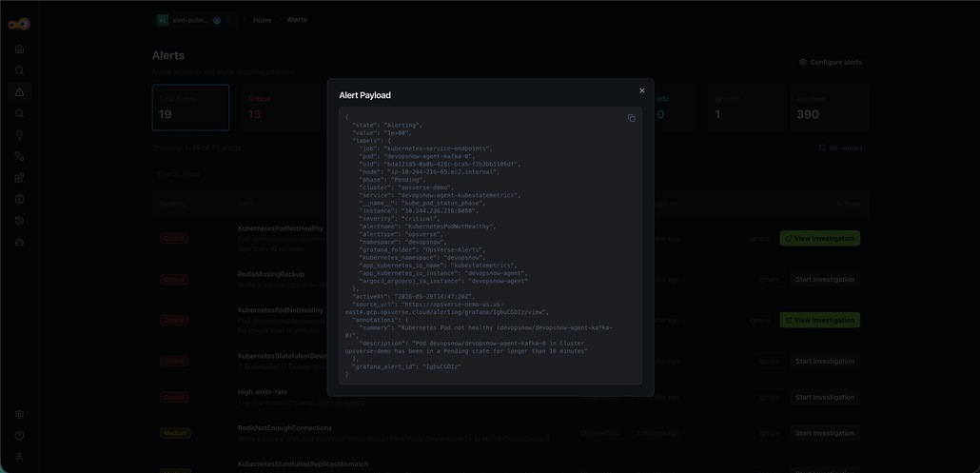980x473 pixels.
Task: Filter by the Critical 13 card
Action: 282,108
